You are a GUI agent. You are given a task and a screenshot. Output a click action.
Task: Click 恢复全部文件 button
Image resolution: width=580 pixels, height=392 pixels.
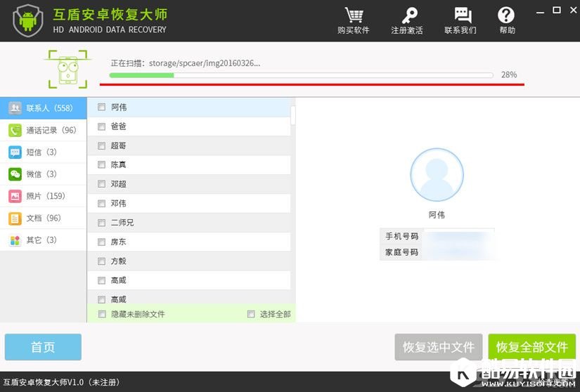(532, 347)
